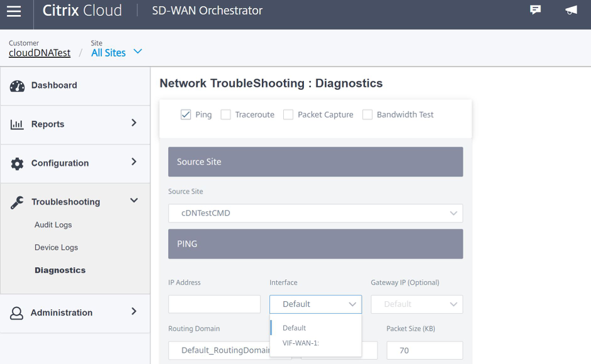Open the All Sites dropdown arrow
Viewport: 591px width, 364px height.
click(138, 51)
